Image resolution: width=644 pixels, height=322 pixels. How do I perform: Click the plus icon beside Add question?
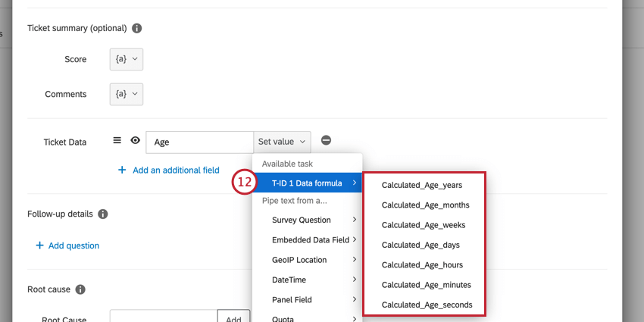pos(39,245)
